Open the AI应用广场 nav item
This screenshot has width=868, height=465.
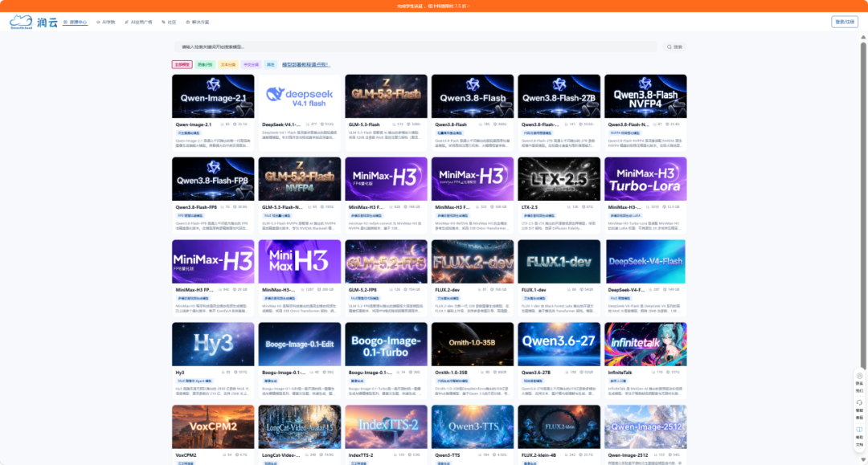[138, 22]
